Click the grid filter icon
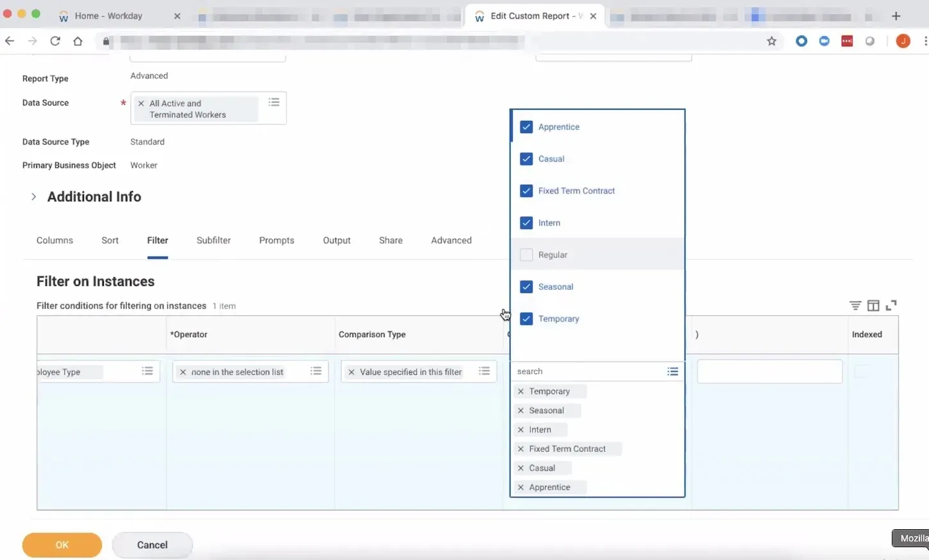The height and width of the screenshot is (560, 929). coord(855,306)
